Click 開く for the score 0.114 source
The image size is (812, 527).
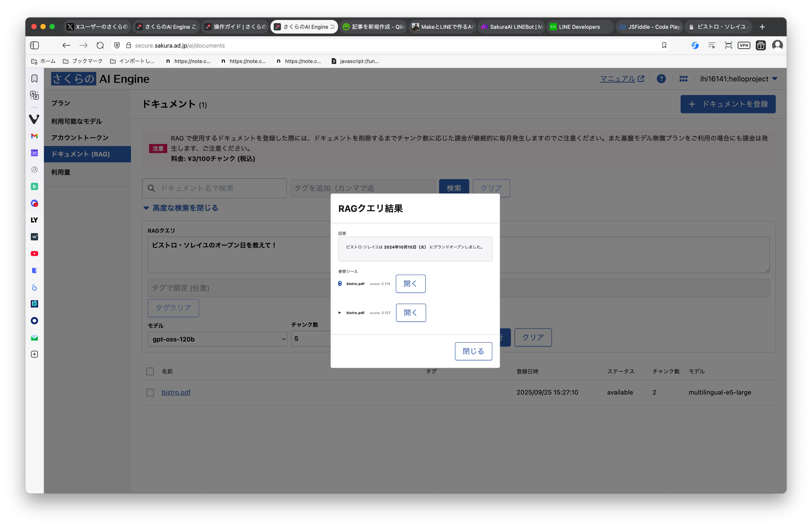click(x=411, y=283)
